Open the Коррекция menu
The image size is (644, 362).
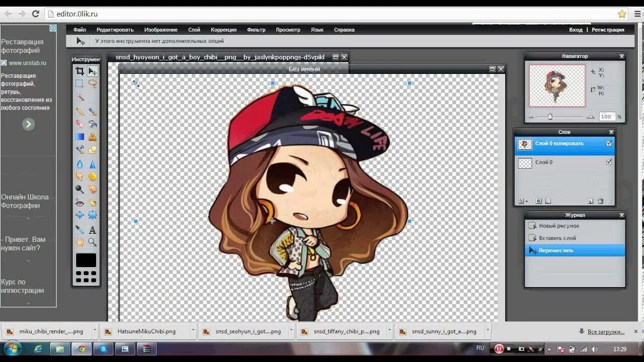pyautogui.click(x=223, y=30)
